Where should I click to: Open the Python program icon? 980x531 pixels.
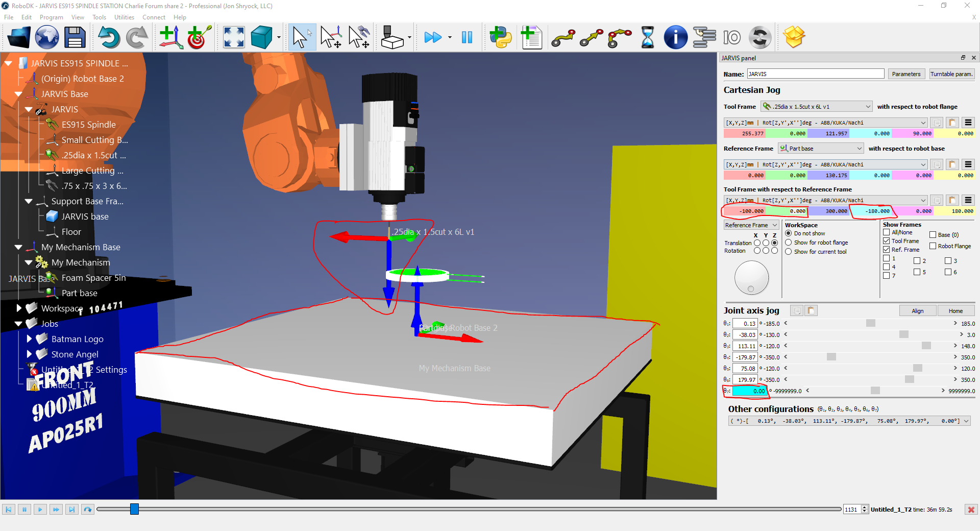click(500, 37)
